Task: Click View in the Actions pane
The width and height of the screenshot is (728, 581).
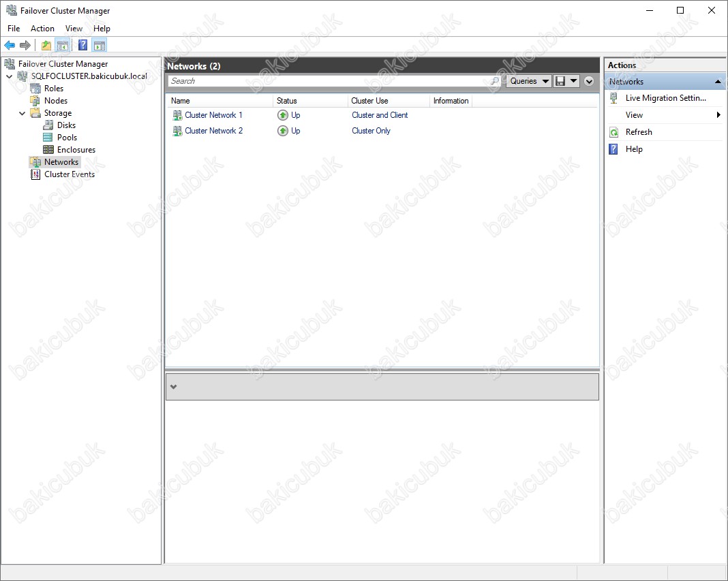Action: coord(634,114)
